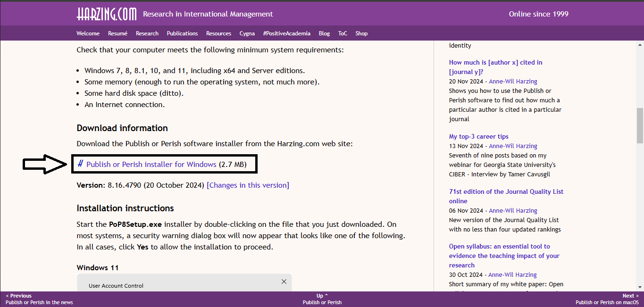Open the Resumé menu item
This screenshot has height=307, width=644.
tap(117, 33)
